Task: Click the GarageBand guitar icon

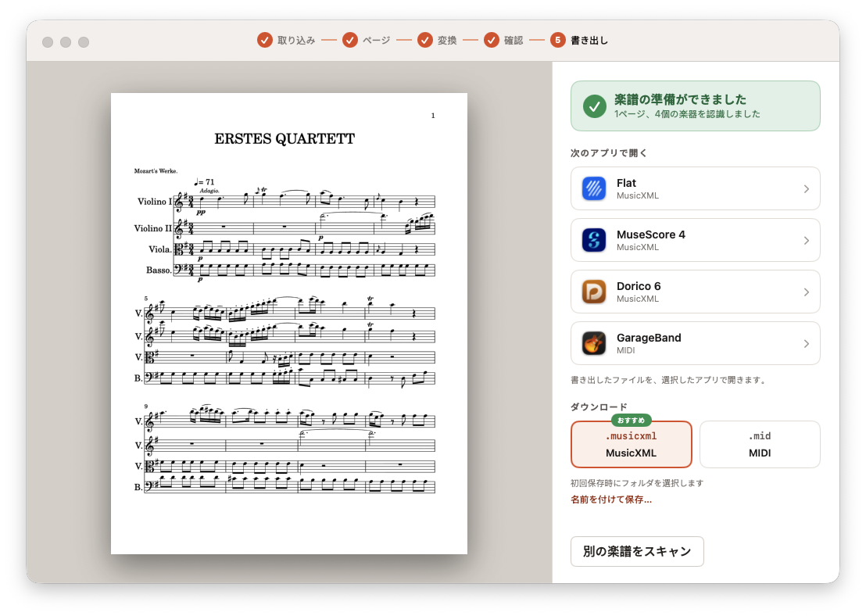Action: click(594, 343)
